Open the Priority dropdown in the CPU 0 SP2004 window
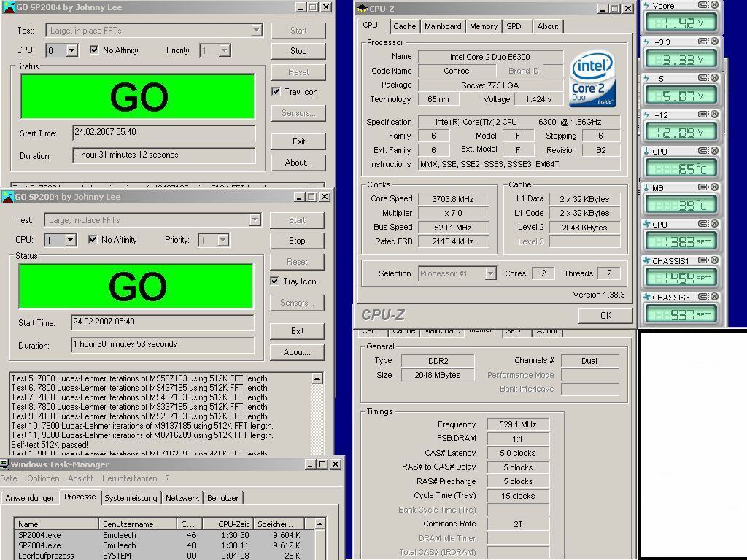The image size is (747, 560). pos(225,50)
